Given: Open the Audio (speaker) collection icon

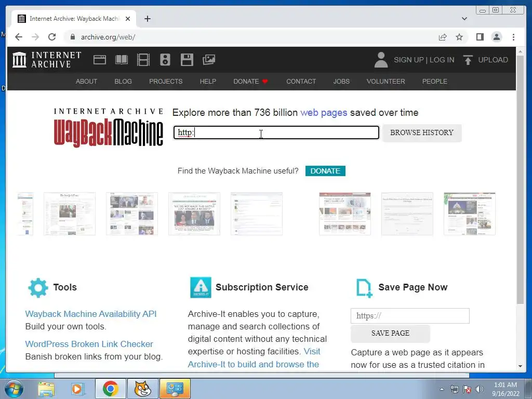Looking at the screenshot, I should click(x=165, y=60).
